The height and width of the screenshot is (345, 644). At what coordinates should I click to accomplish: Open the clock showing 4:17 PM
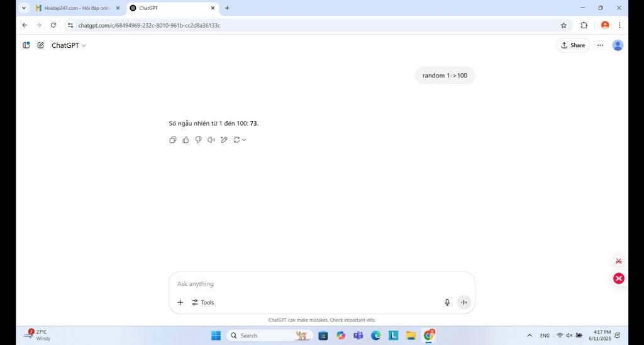tap(599, 335)
